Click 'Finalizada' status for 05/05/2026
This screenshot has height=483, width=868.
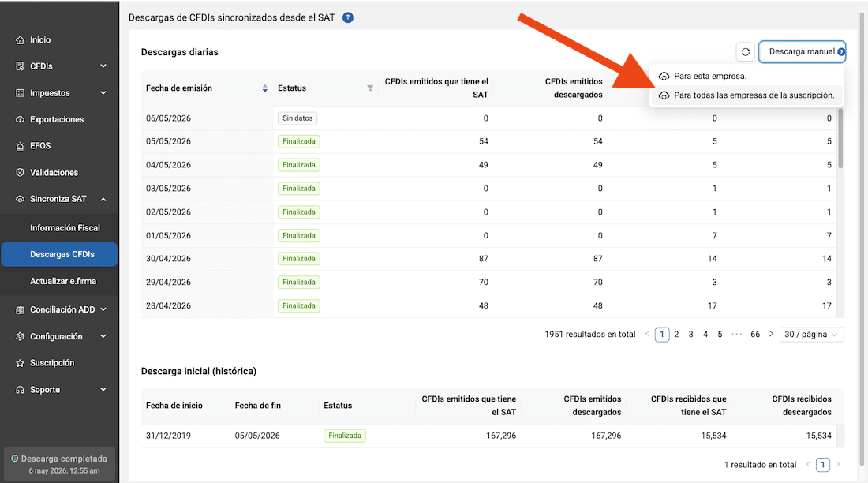pyautogui.click(x=299, y=141)
